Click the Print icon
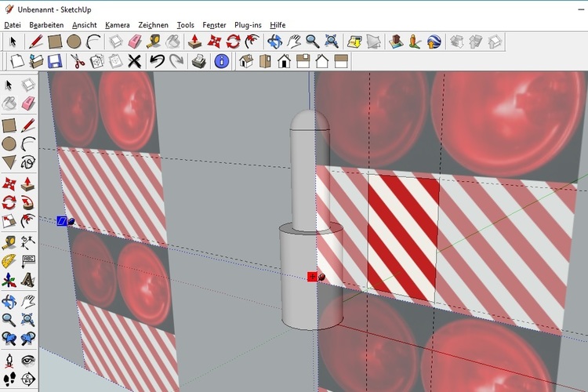The image size is (588, 392). pyautogui.click(x=199, y=61)
